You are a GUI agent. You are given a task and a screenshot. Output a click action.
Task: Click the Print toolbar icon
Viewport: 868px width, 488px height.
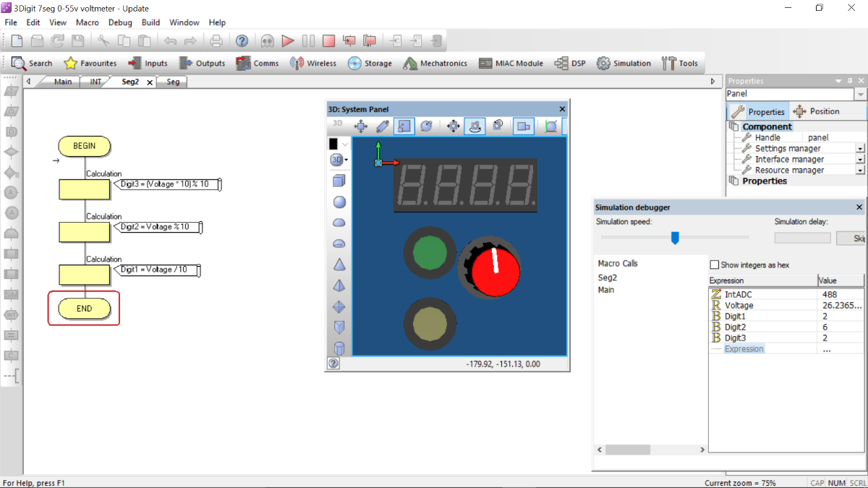(x=216, y=41)
